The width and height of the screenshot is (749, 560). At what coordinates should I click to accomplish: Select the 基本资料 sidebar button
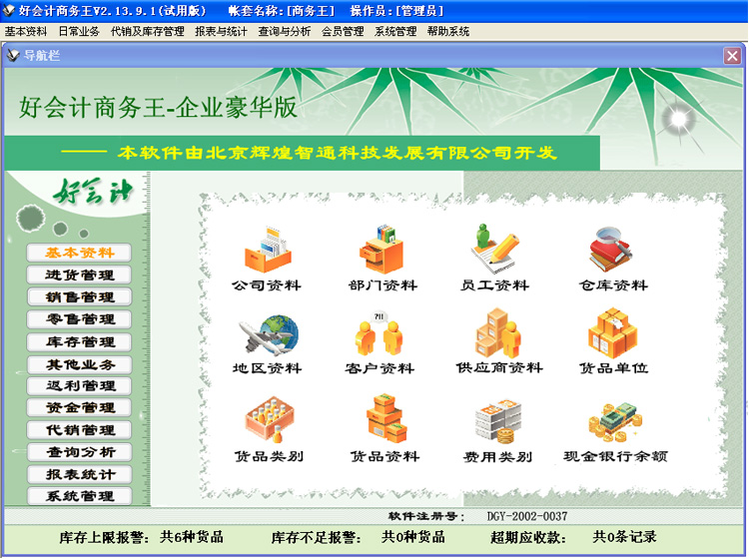click(x=79, y=253)
